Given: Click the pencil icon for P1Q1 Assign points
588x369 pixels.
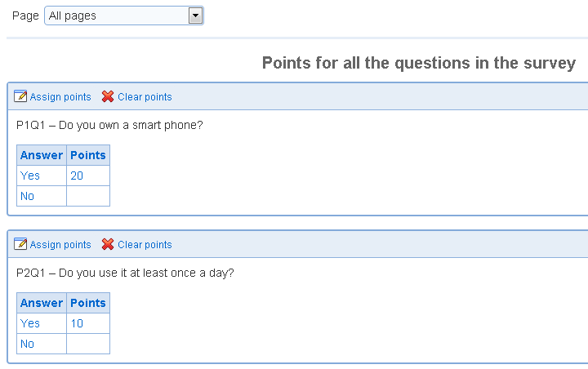Looking at the screenshot, I should click(20, 96).
